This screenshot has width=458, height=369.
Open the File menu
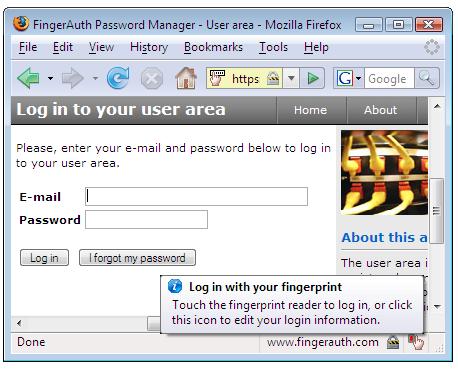coord(28,47)
